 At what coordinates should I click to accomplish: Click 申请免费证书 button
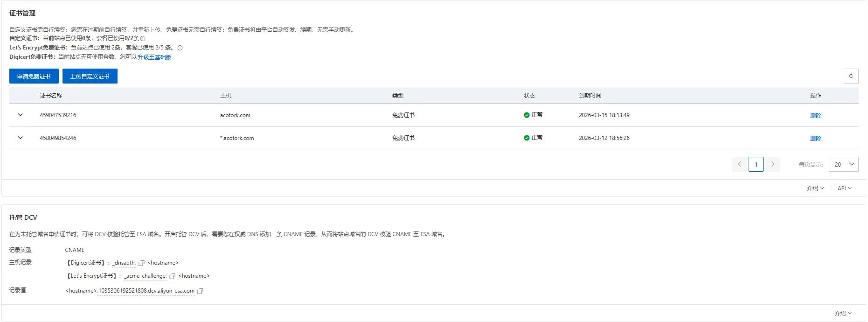34,76
